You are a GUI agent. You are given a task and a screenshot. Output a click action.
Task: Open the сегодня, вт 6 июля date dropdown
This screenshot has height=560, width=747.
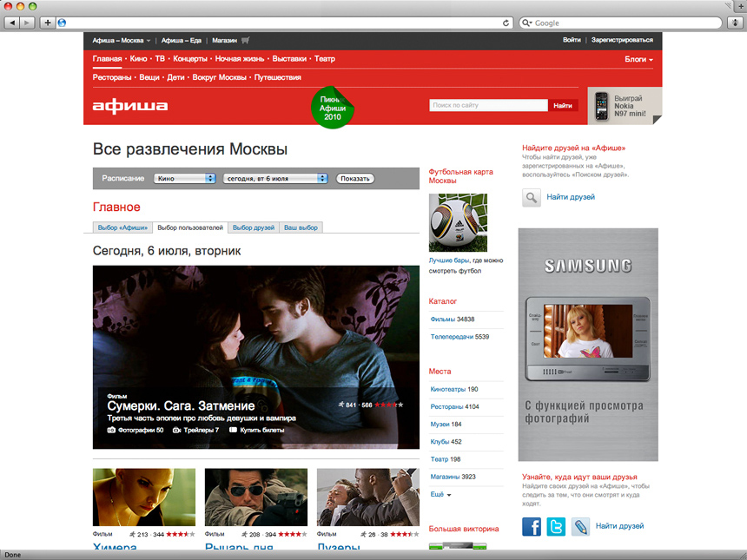click(x=275, y=178)
